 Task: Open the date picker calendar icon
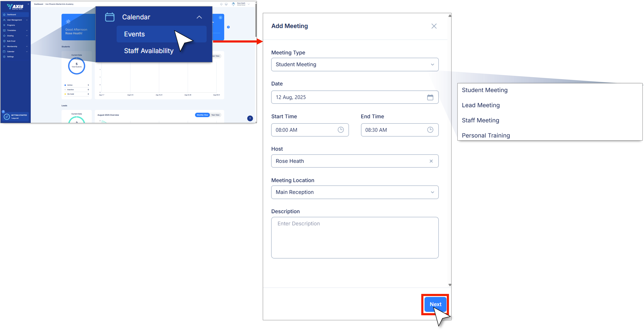coord(430,97)
